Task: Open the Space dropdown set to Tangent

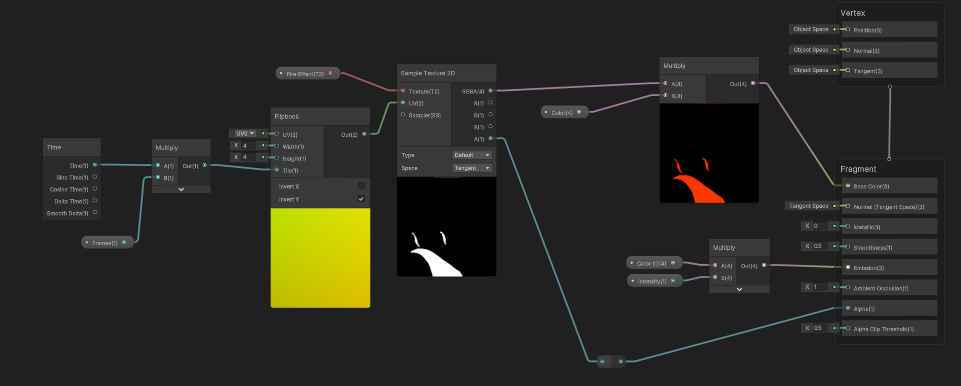Action: tap(472, 168)
